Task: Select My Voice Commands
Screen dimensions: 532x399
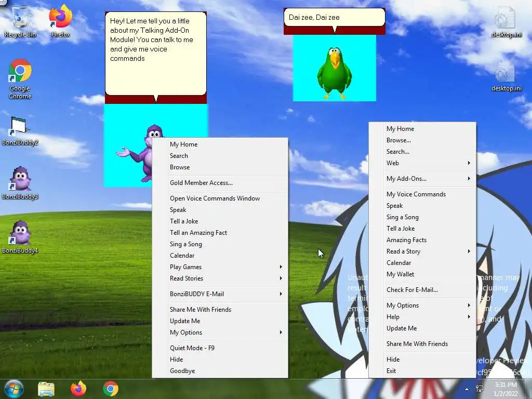Action: point(422,194)
